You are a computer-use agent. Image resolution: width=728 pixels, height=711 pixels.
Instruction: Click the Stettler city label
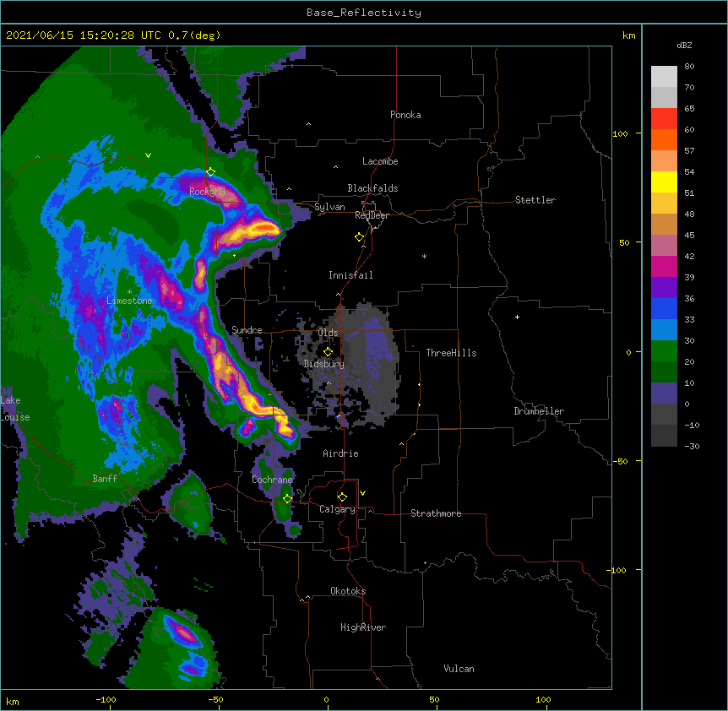click(x=535, y=200)
